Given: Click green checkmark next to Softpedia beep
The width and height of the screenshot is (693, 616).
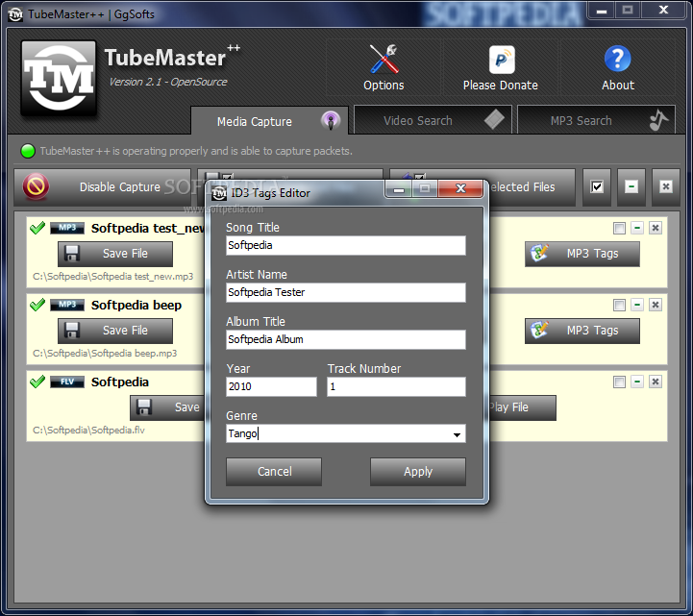Looking at the screenshot, I should pos(37,305).
